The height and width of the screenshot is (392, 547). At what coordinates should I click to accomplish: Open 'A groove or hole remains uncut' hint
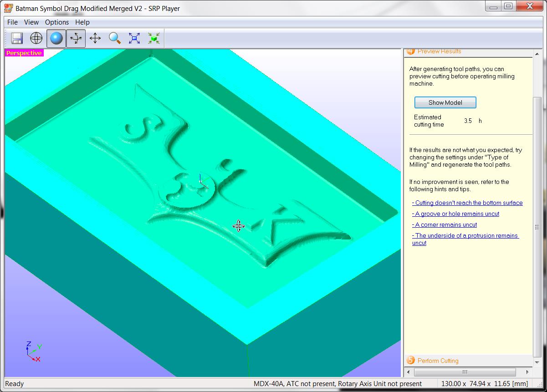[455, 214]
